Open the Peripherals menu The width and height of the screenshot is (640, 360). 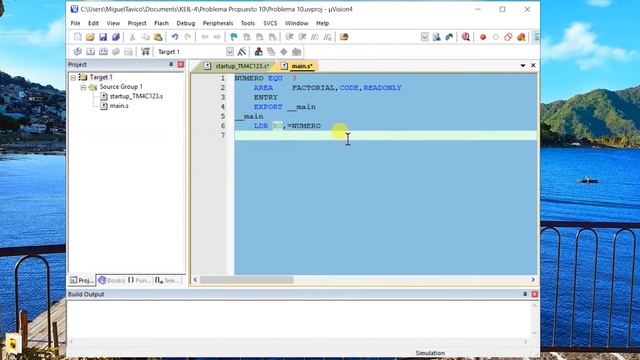(218, 23)
